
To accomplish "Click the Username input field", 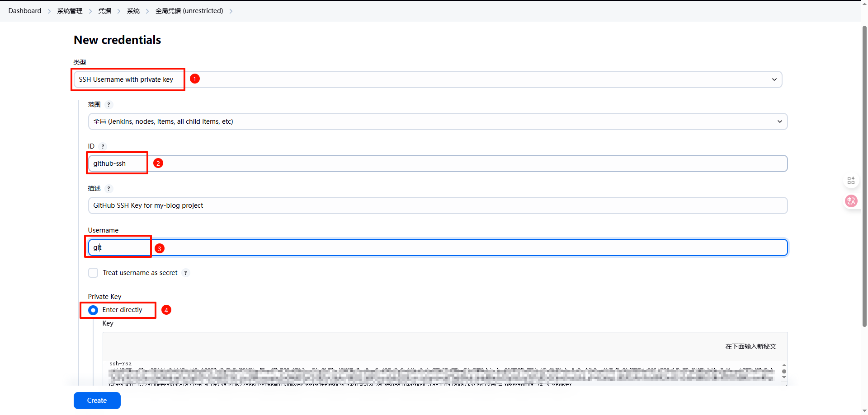I will (437, 247).
